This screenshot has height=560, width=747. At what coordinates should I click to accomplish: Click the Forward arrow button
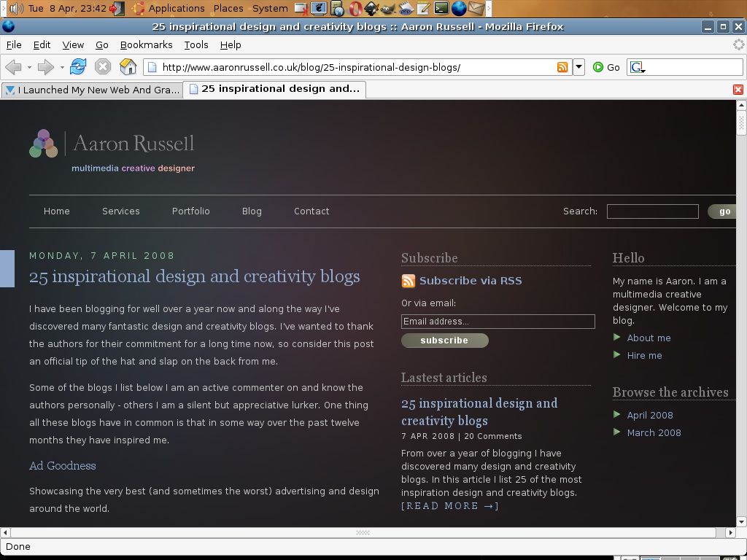pos(46,66)
